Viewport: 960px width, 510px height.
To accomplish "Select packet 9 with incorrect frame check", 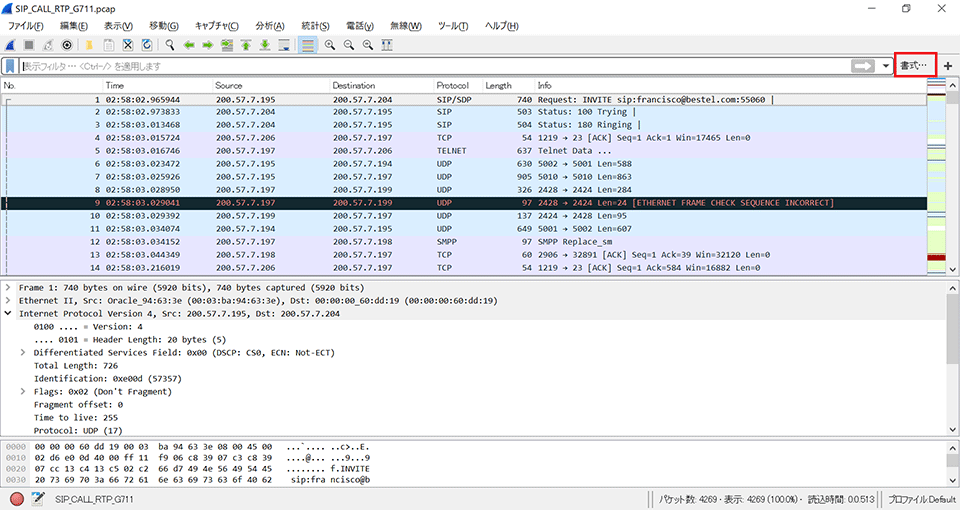I will click(464, 203).
